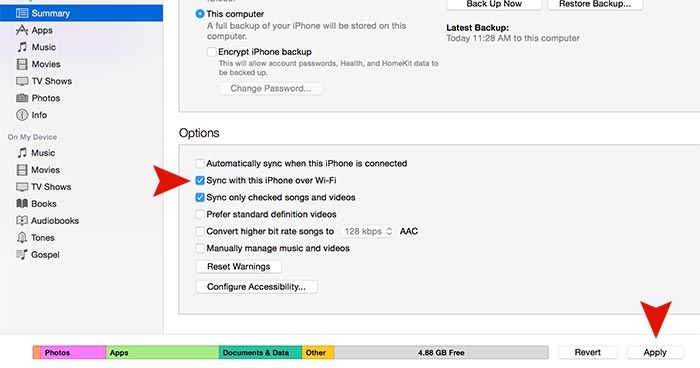Uncheck Sync with this iPhone over Wi-Fi
The image size is (700, 368).
point(200,180)
